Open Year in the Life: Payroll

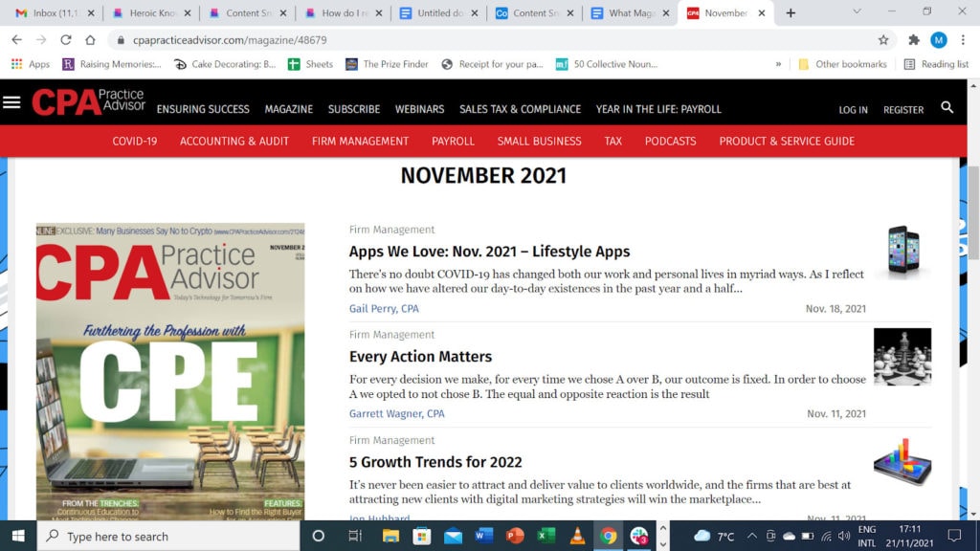click(x=658, y=109)
